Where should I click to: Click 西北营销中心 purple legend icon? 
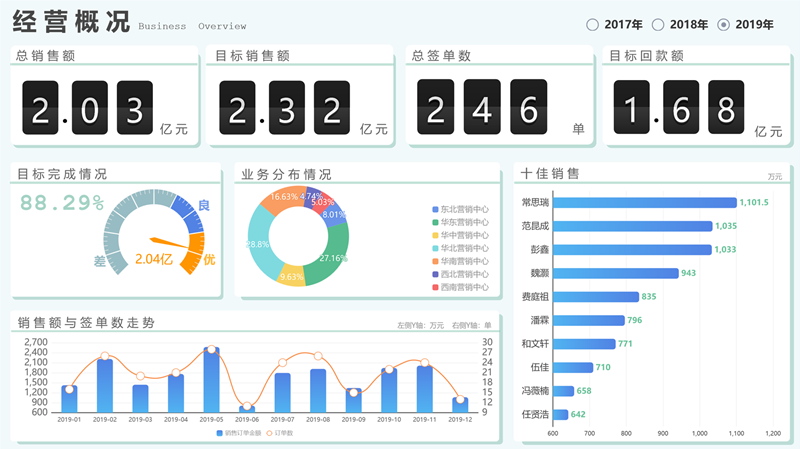tap(433, 274)
